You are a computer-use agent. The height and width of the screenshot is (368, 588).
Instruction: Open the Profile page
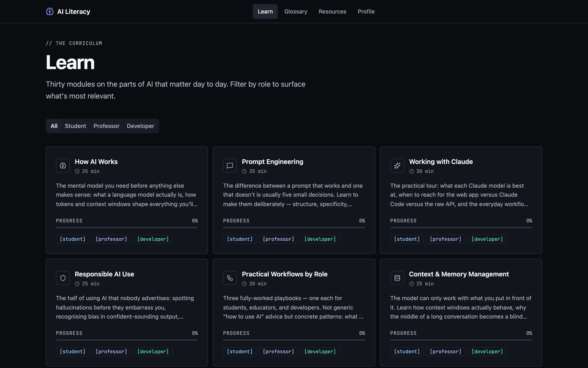click(366, 11)
